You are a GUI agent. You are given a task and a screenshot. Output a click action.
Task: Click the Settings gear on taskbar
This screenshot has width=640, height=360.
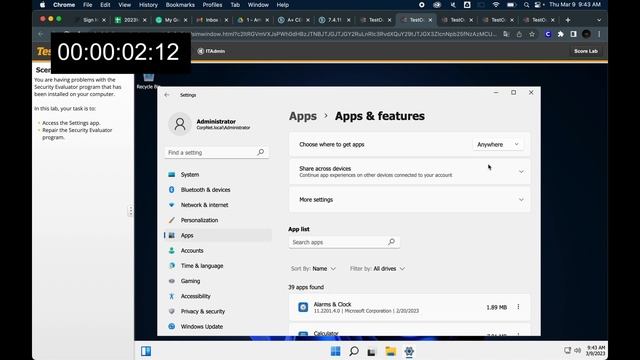click(x=409, y=351)
